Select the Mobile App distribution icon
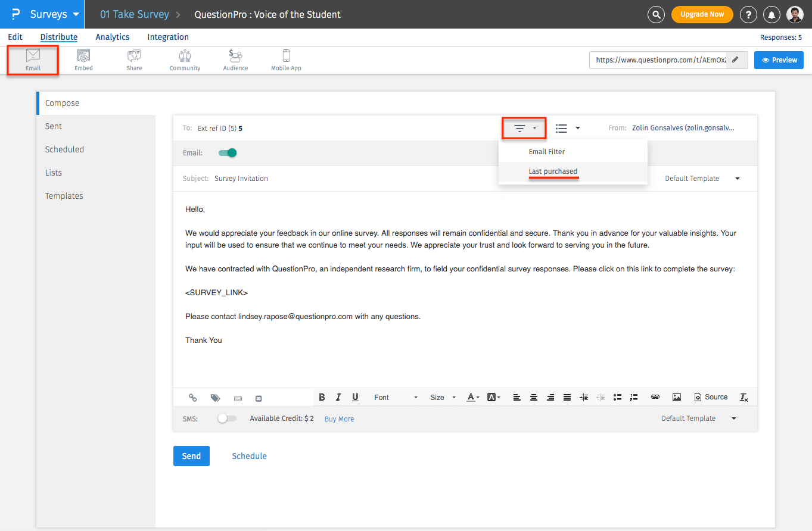The height and width of the screenshot is (531, 812). coord(286,60)
